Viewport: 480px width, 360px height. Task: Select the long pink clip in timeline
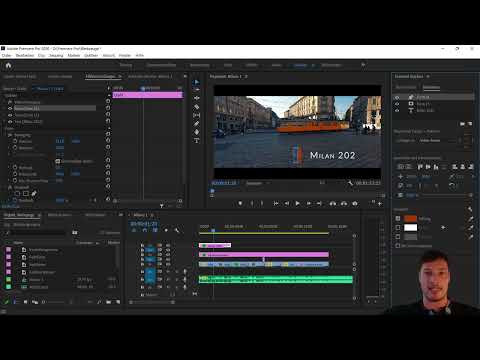click(264, 255)
